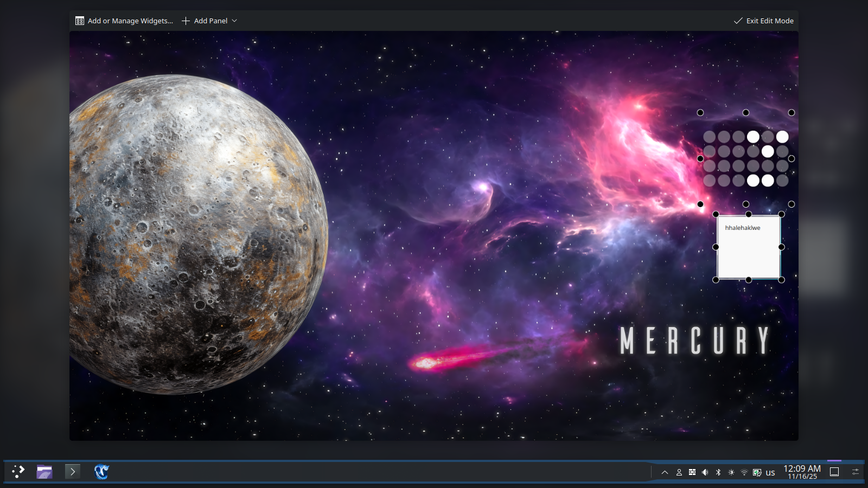
Task: Click the user account tray icon
Action: click(x=679, y=472)
